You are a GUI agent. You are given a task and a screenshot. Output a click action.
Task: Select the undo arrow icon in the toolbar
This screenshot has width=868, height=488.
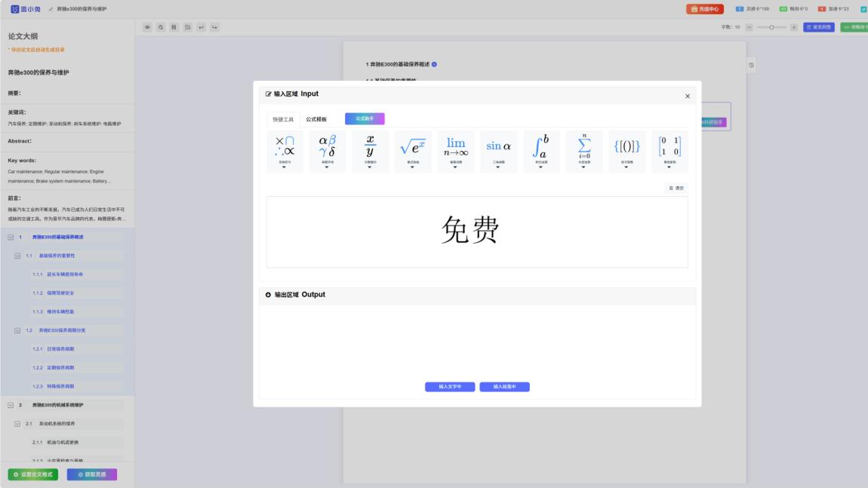click(x=202, y=26)
